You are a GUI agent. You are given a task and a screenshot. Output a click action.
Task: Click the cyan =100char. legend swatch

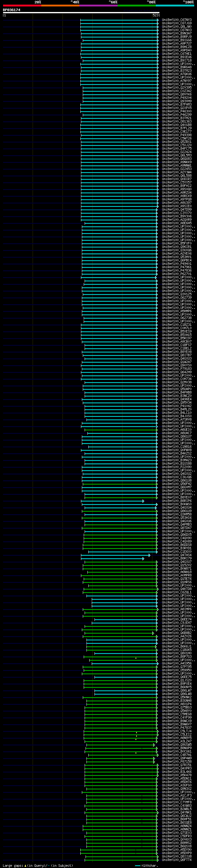pyautogui.click(x=137, y=865)
